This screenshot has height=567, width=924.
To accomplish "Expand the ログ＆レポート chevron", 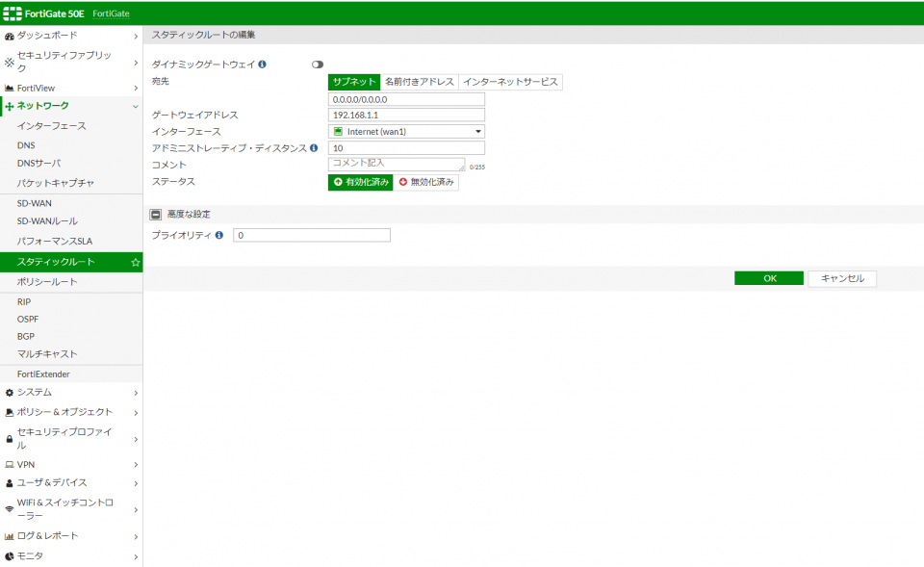I will 136,537.
